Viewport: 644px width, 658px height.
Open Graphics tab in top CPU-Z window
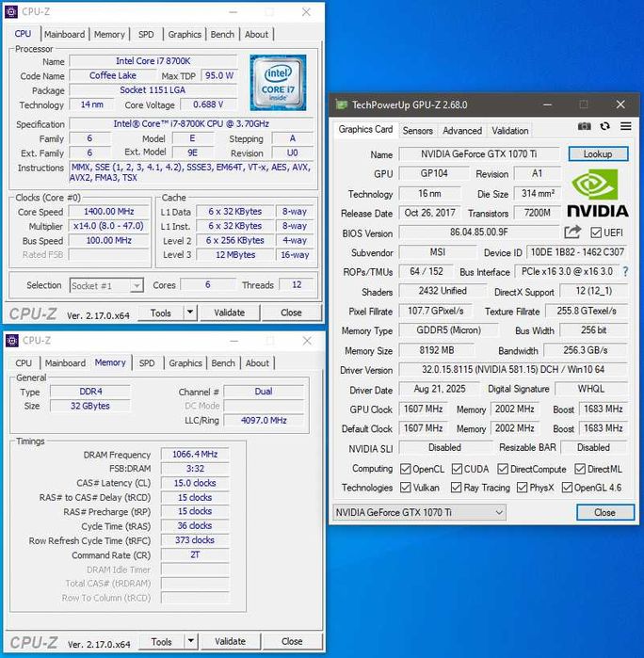185,35
